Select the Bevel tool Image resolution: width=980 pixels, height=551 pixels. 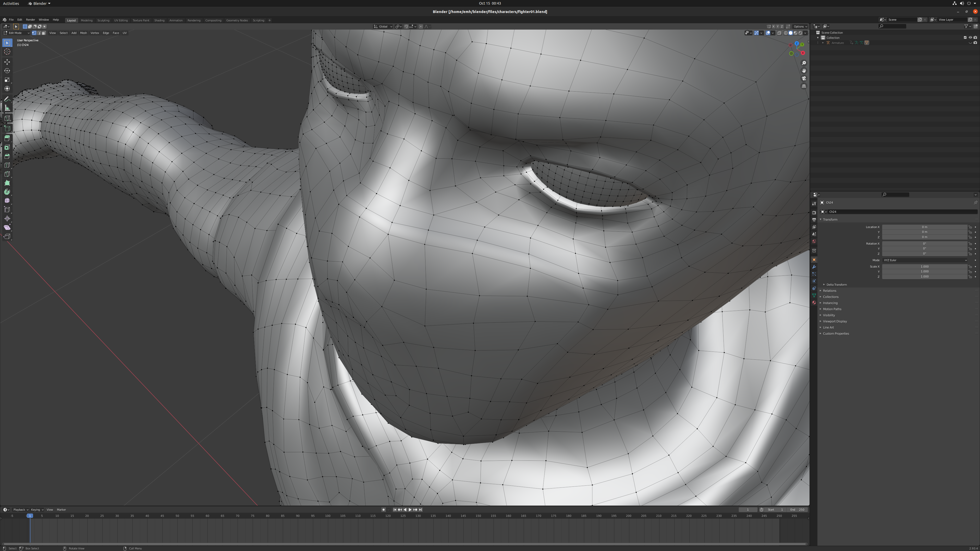7,156
